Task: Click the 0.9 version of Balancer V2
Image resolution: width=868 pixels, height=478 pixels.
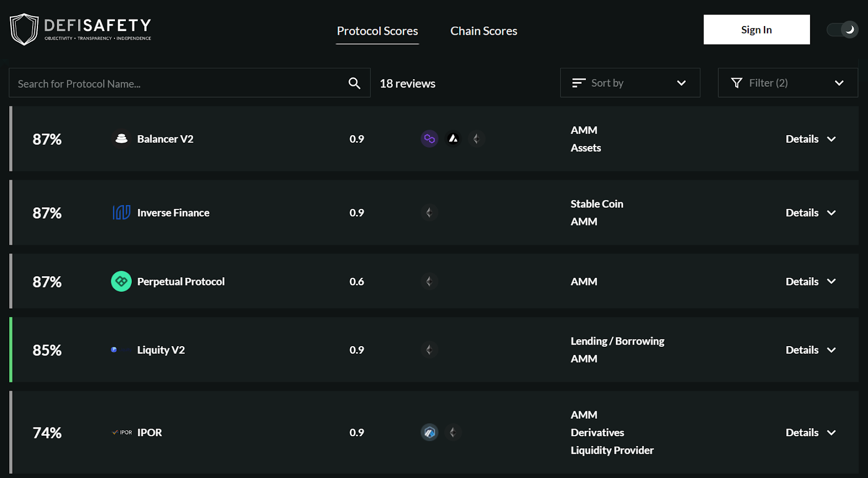Action: pos(357,139)
